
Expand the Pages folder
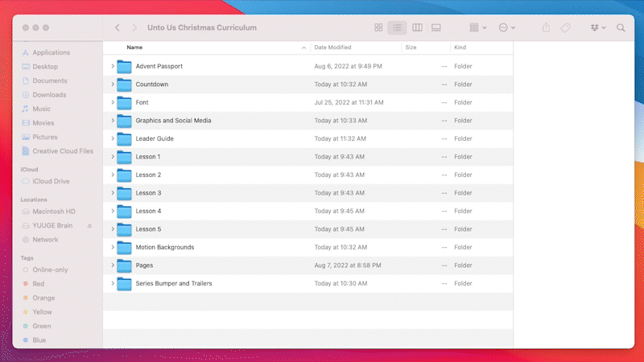(x=113, y=265)
